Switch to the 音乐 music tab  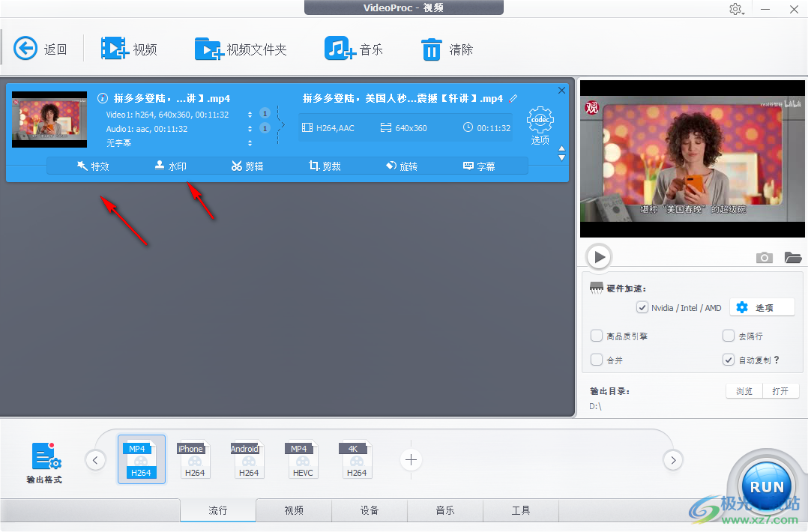coord(445,510)
